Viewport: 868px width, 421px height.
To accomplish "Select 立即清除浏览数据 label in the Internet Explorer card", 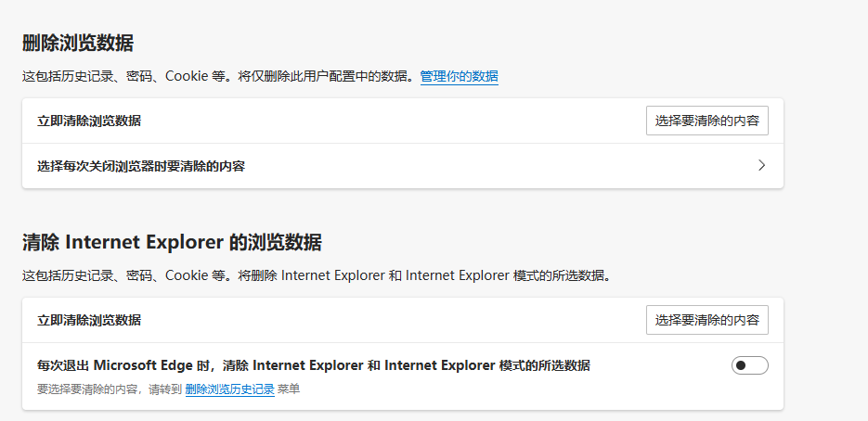I will 89,320.
